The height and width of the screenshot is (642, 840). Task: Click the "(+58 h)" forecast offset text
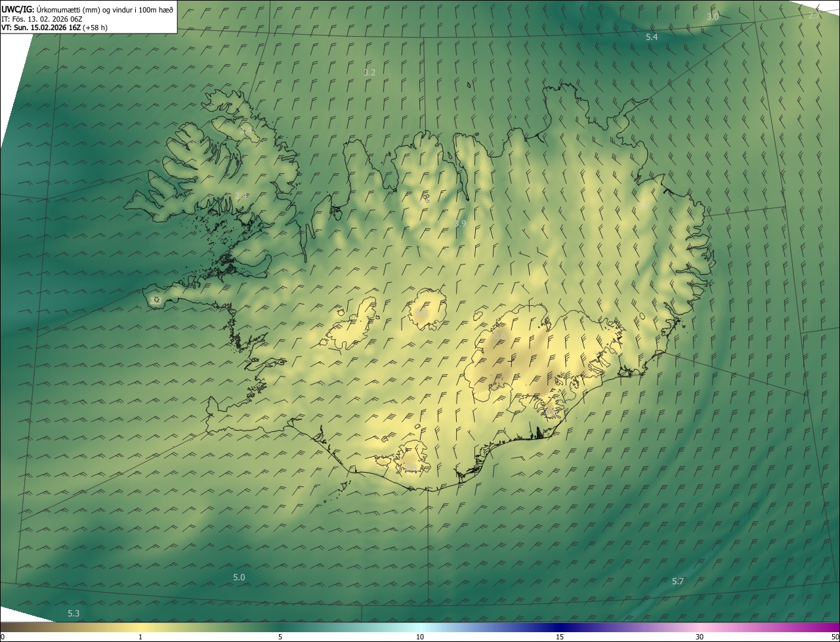96,28
